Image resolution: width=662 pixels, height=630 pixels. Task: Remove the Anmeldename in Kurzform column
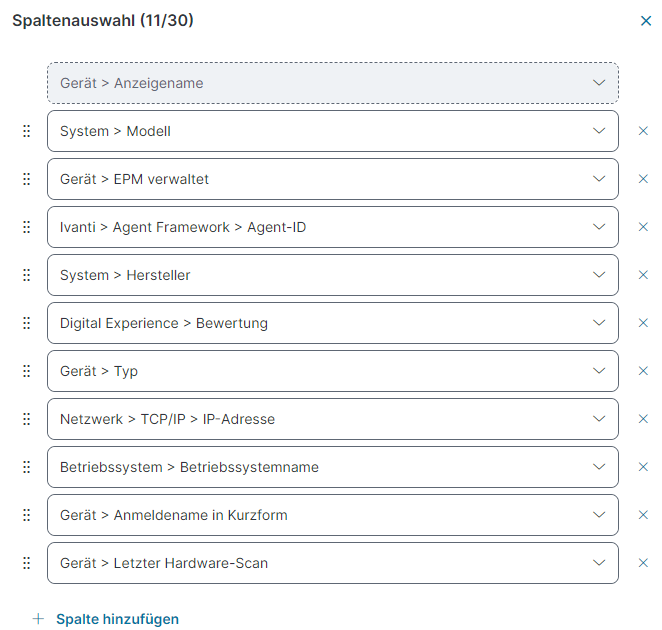tap(643, 515)
